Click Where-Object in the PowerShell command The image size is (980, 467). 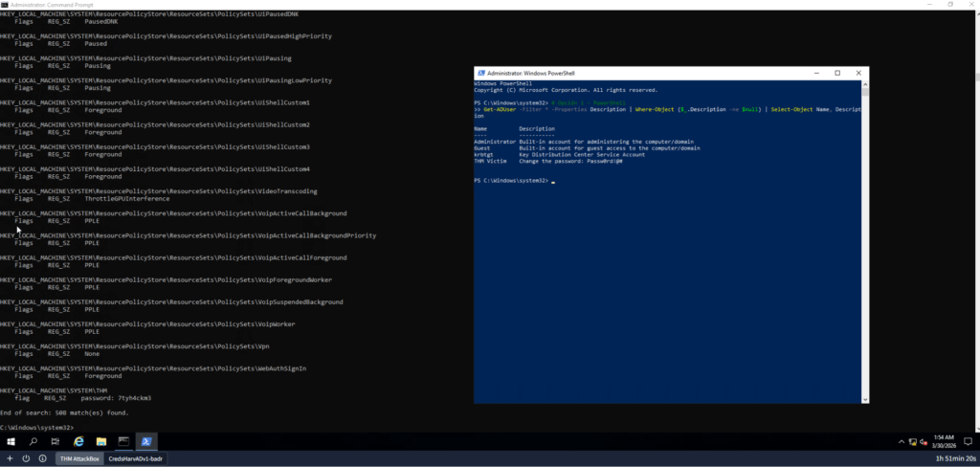[655, 109]
